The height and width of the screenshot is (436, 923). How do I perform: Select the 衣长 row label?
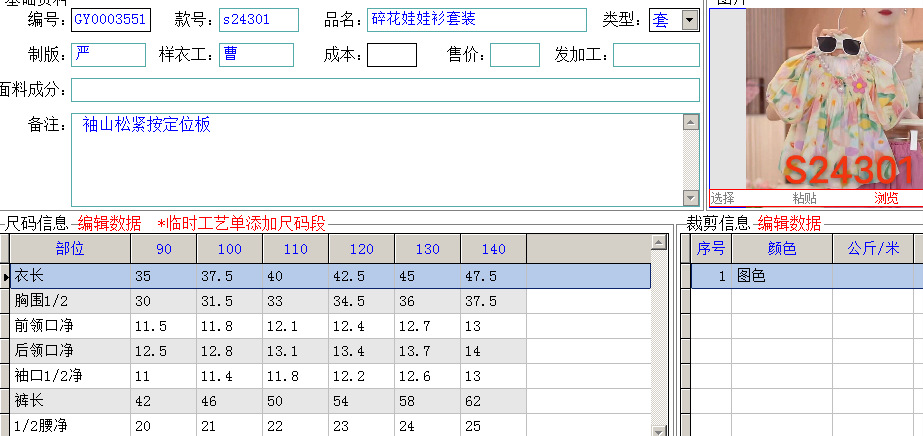tap(70, 276)
